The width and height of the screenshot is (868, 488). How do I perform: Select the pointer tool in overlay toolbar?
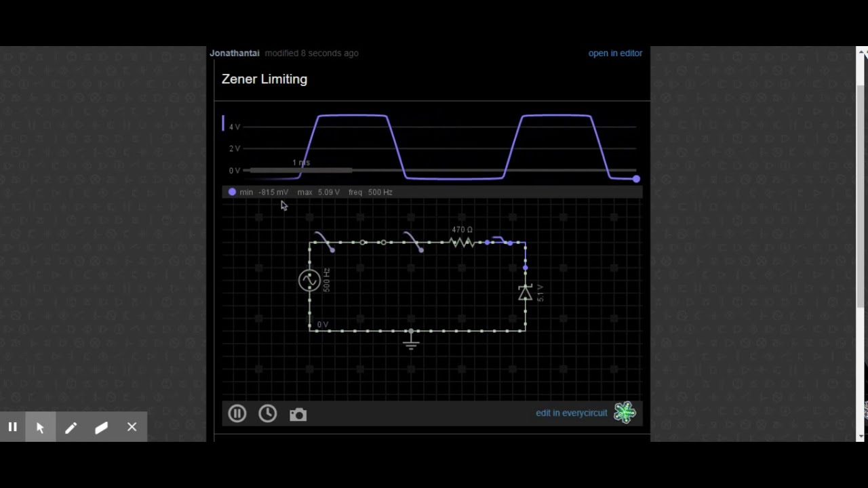[41, 427]
